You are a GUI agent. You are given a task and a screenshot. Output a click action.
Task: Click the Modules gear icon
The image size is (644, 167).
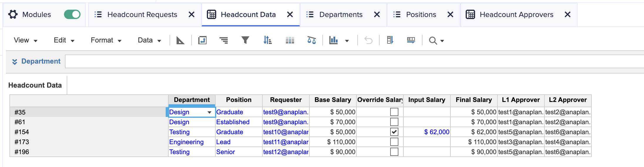click(x=13, y=14)
